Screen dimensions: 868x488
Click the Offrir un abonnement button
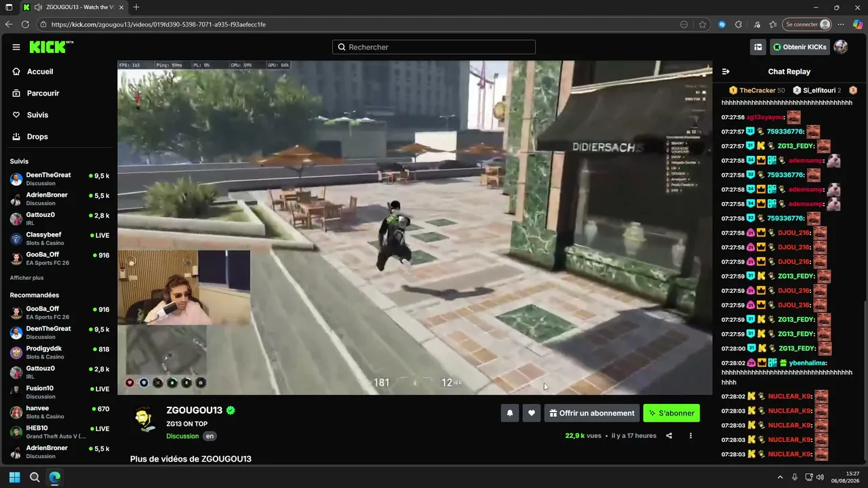coord(593,413)
